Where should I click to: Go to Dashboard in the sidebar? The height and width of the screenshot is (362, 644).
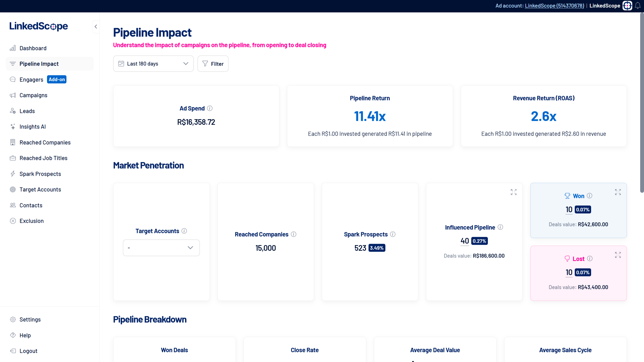click(50, 48)
